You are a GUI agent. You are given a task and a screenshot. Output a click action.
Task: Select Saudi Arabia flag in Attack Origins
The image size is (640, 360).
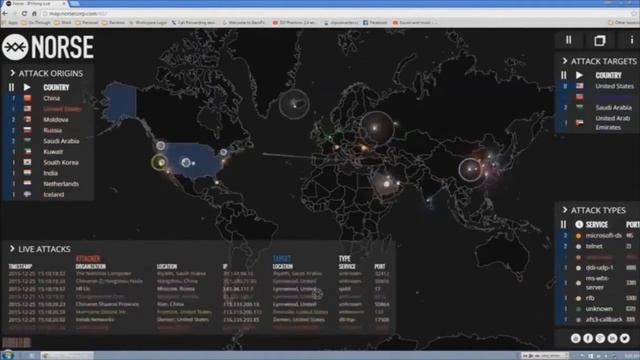(x=27, y=141)
